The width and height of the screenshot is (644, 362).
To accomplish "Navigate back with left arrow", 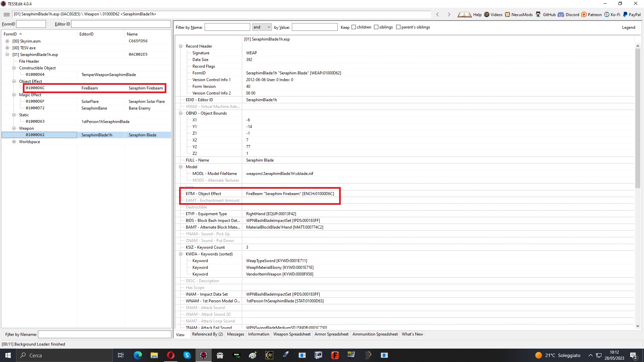I will coord(437,14).
